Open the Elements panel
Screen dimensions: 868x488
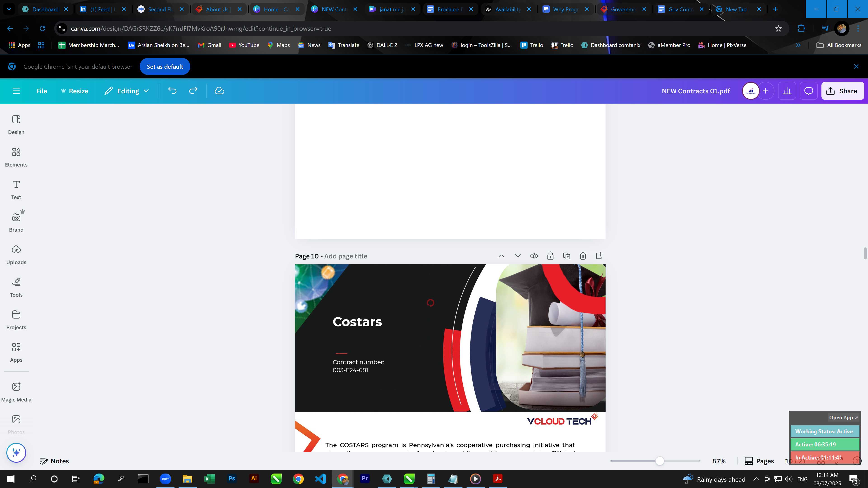pyautogui.click(x=16, y=157)
